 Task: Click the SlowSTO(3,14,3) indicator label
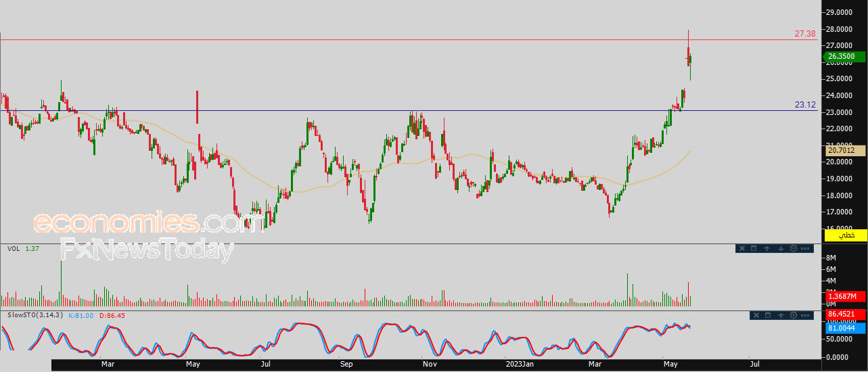[35, 315]
